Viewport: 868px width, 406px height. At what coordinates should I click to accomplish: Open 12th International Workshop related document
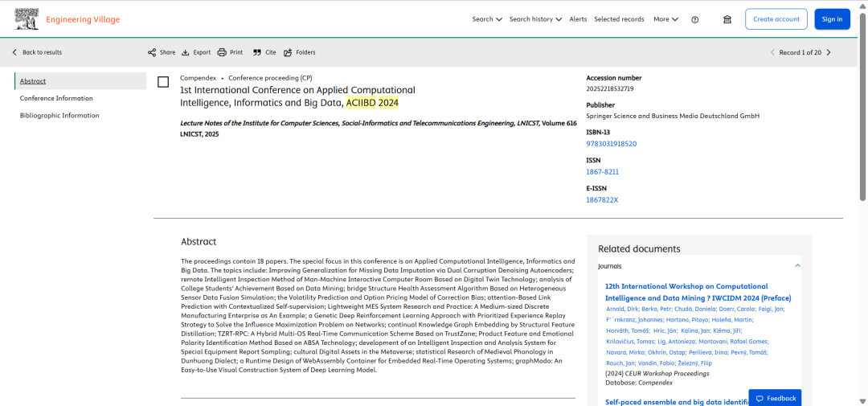pyautogui.click(x=698, y=292)
